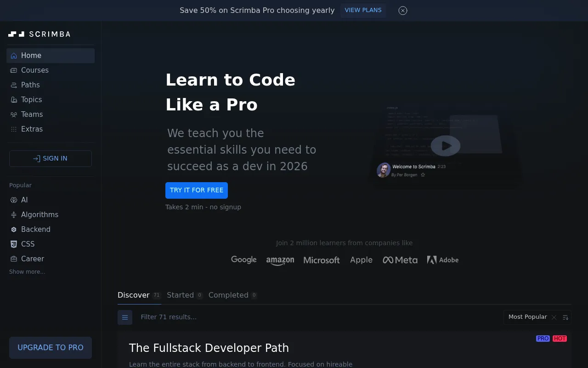The width and height of the screenshot is (588, 368).
Task: Browse the AI popular topic
Action: pos(51,200)
